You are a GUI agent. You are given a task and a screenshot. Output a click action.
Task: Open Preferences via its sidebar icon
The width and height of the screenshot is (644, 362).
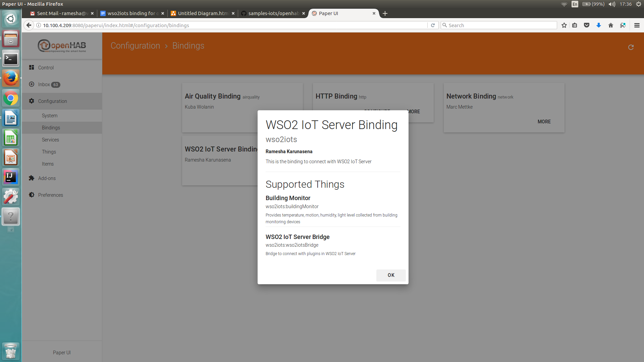tap(31, 195)
